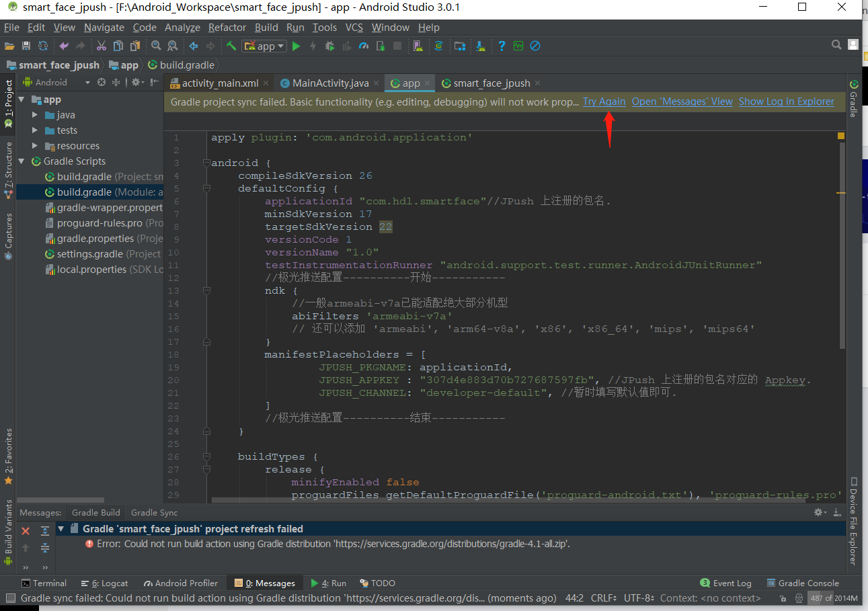Click the Make Project hammer icon

231,46
